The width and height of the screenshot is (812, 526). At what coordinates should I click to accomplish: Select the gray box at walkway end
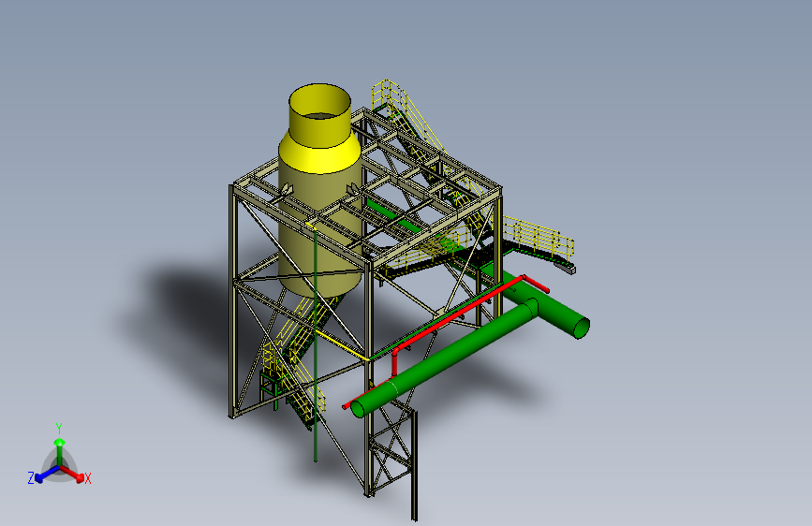point(565,267)
